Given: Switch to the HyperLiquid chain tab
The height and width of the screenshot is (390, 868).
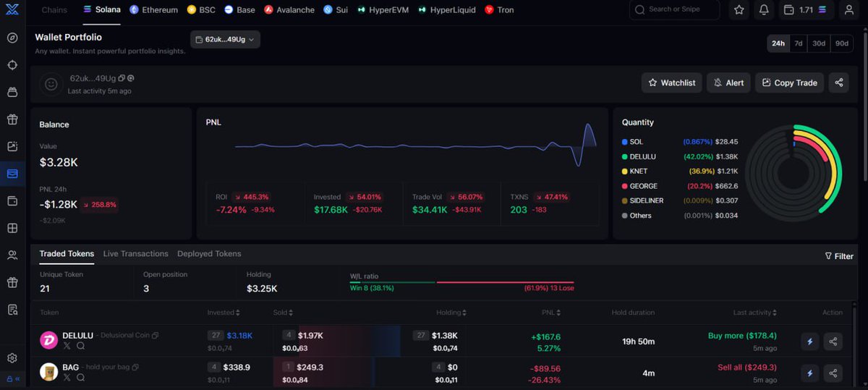Looking at the screenshot, I should point(446,10).
